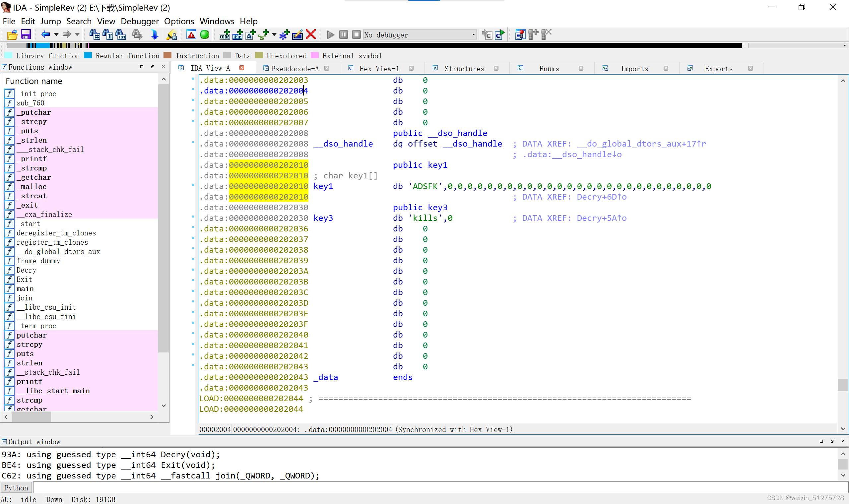Click the red X undefine icon

311,34
